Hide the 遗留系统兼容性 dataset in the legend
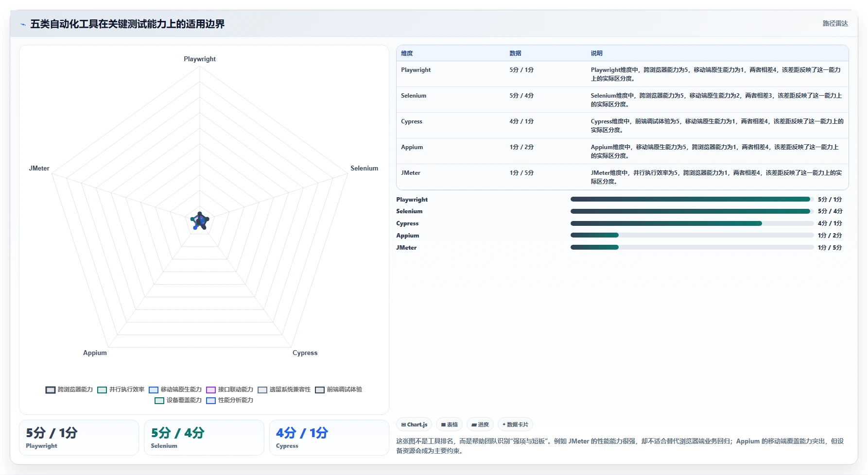This screenshot has height=475, width=868. (x=284, y=390)
